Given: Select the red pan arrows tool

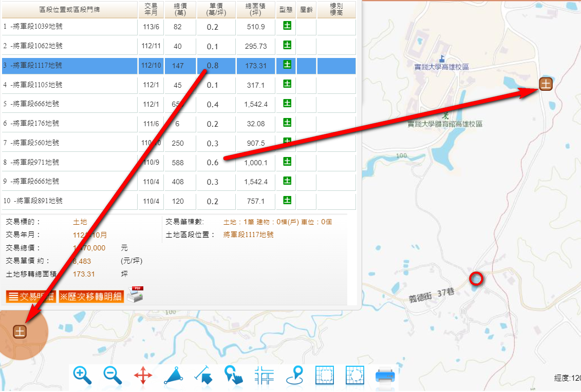Looking at the screenshot, I should click(x=143, y=376).
